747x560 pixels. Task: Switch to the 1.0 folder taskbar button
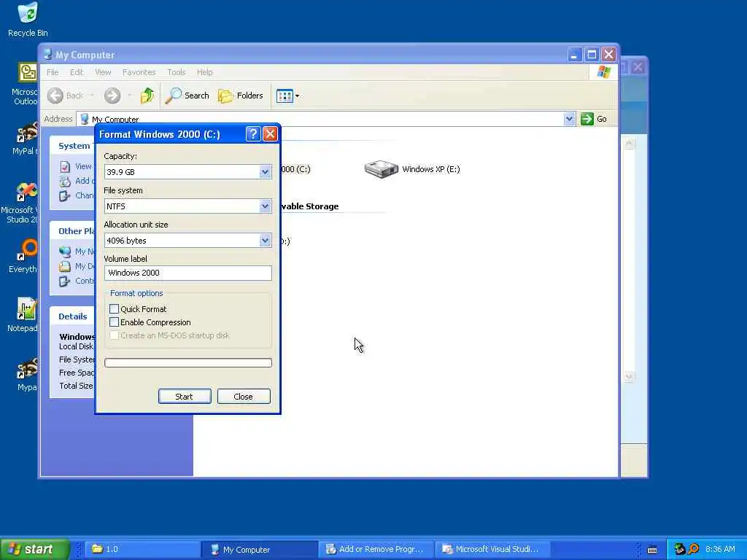[143, 549]
